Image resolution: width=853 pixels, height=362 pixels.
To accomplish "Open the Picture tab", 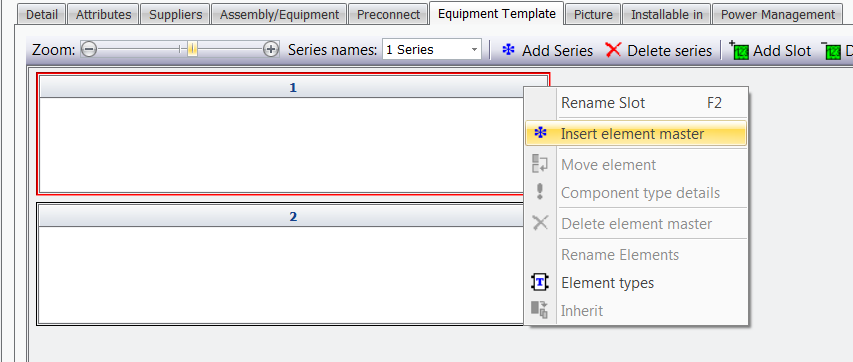I will pyautogui.click(x=593, y=15).
